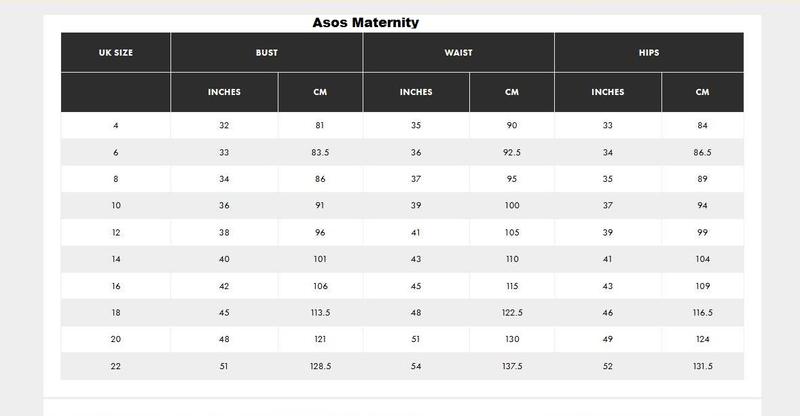Click the WAIST column header

pyautogui.click(x=458, y=53)
